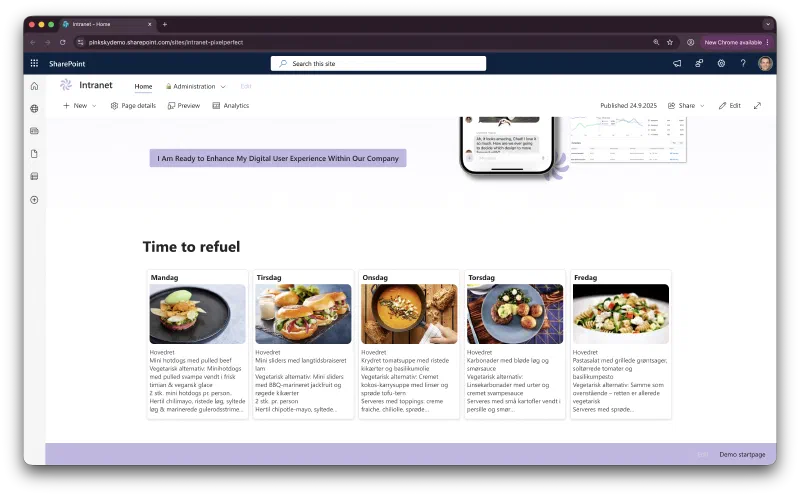Reload the browser page
The image size is (800, 496).
[62, 42]
